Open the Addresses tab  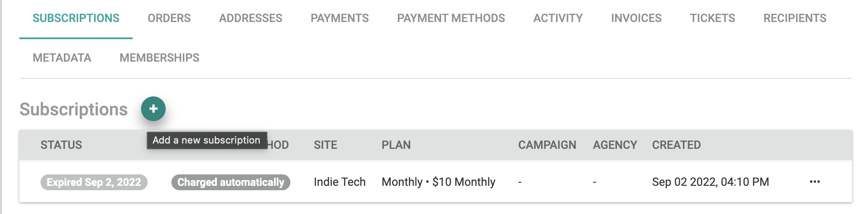tap(251, 18)
